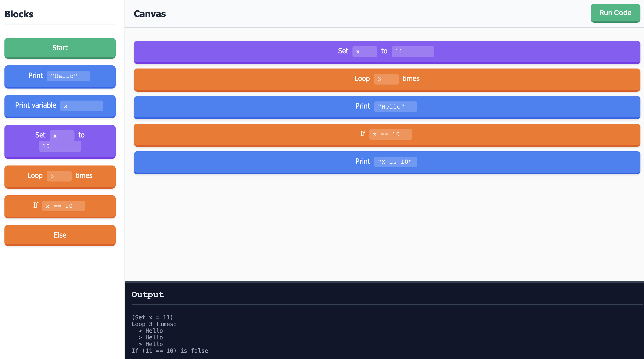644x359 pixels.
Task: Edit loop count 3 in palette Loop block
Action: [x=59, y=176]
